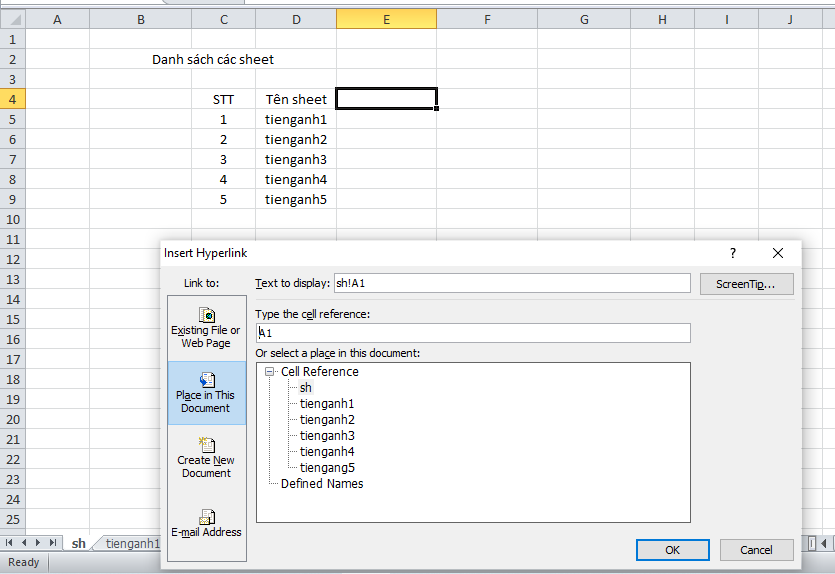The width and height of the screenshot is (835, 574).
Task: Select row 4 header
Action: (x=13, y=100)
